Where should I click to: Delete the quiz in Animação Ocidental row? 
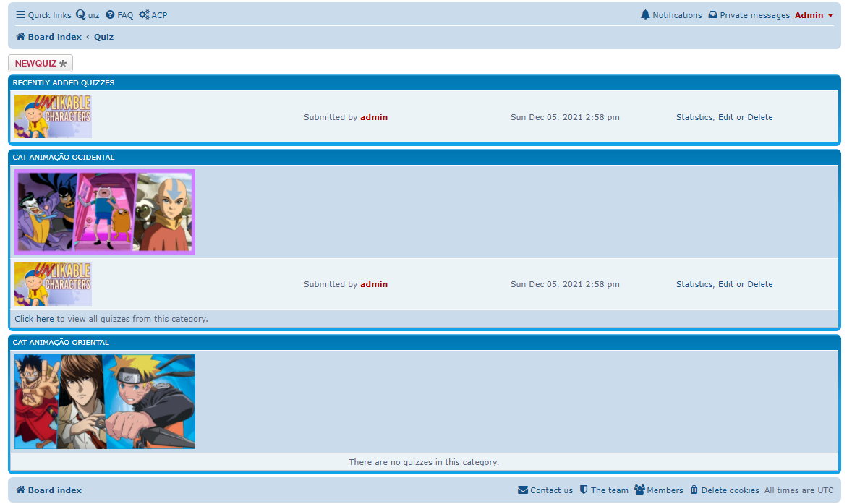click(x=759, y=284)
